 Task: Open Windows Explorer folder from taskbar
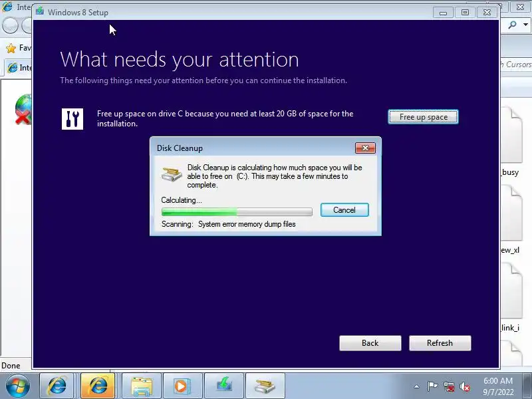[x=142, y=386]
